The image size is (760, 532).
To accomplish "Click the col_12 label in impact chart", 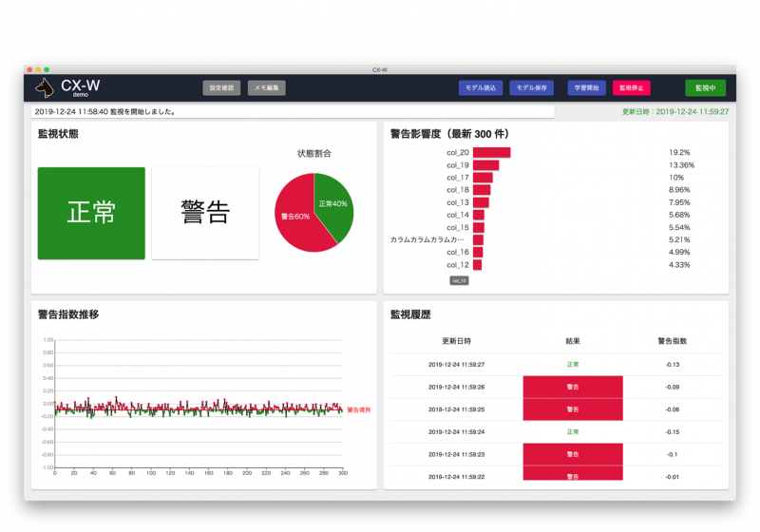I will coord(458,264).
